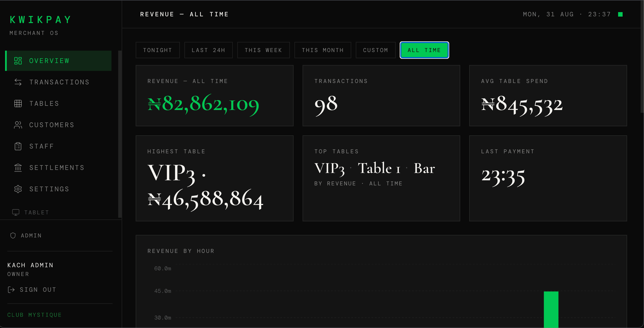Click the Revenue — All Time page title
This screenshot has width=644, height=328.
tap(184, 14)
